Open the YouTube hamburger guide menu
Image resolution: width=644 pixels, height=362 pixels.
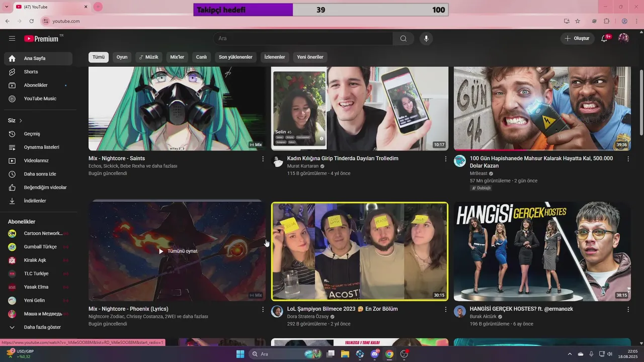click(12, 39)
